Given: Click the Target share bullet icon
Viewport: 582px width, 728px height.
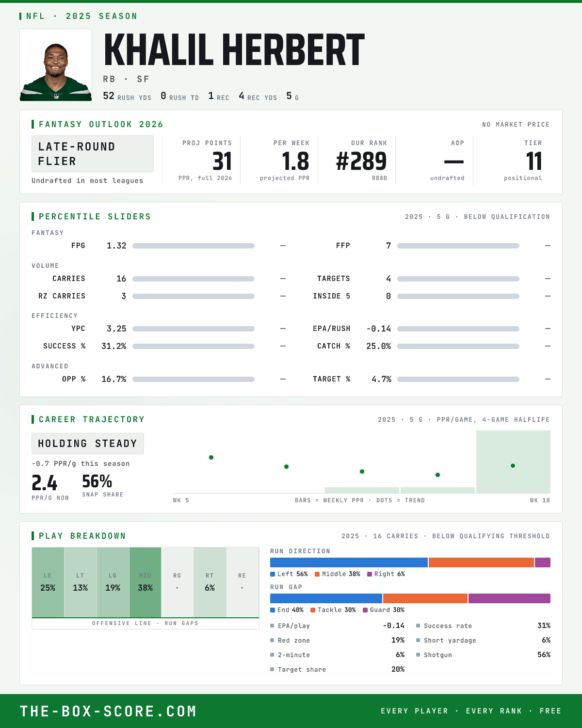Looking at the screenshot, I should pyautogui.click(x=272, y=670).
